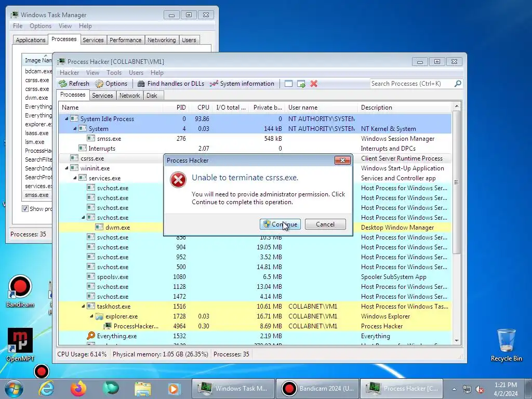Open Windows Task Manager taskbar button

click(x=233, y=389)
